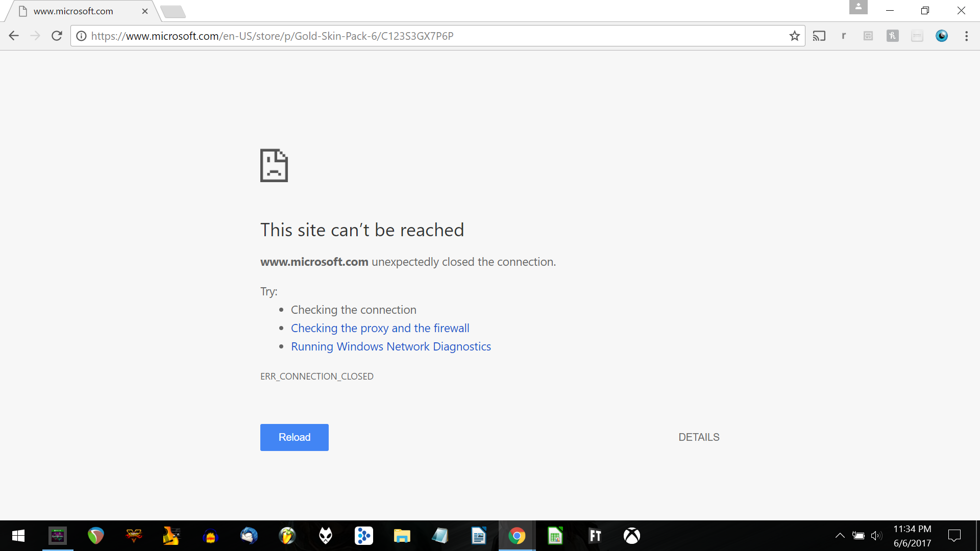Switch to Chrome in the taskbar
Screen dimensions: 980x551
pos(517,536)
